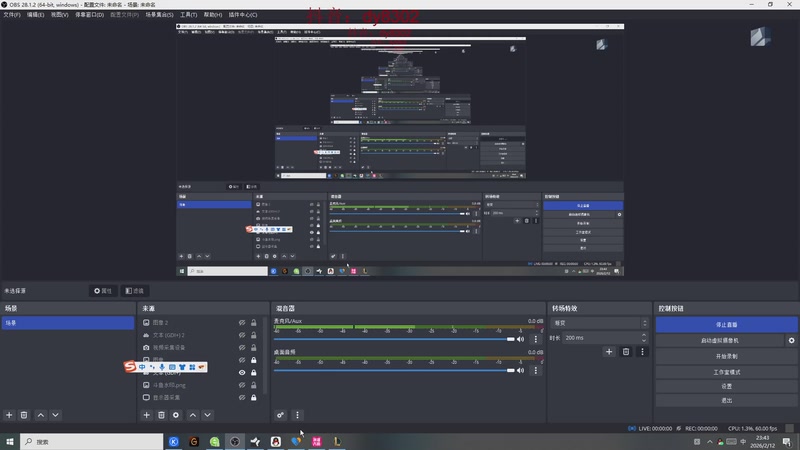800x450 pixels.
Task: Open the 工具(T) menu
Action: (188, 15)
